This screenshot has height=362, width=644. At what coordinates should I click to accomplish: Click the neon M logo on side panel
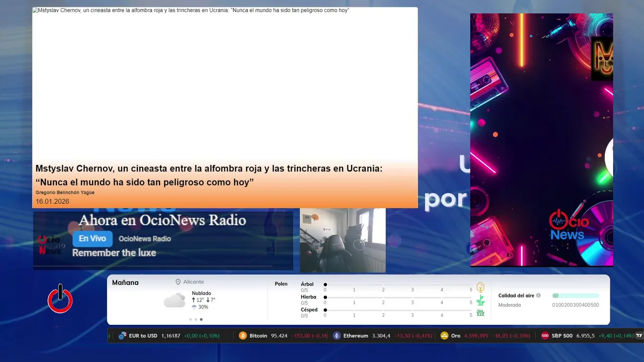(603, 58)
